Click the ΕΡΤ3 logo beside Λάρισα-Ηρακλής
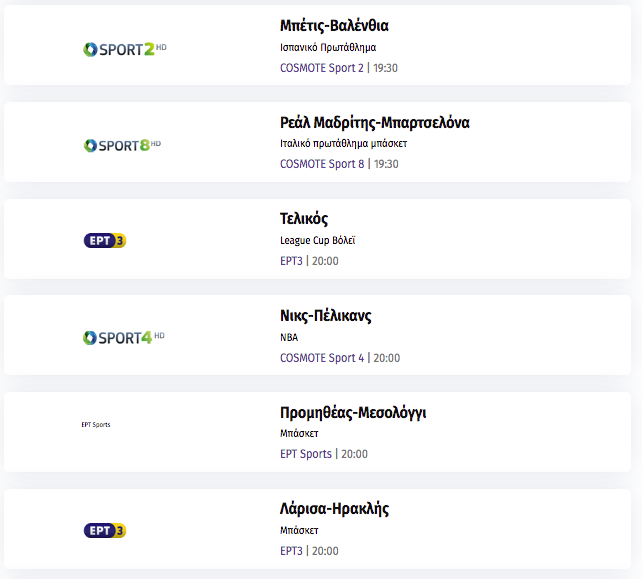 [x=105, y=530]
